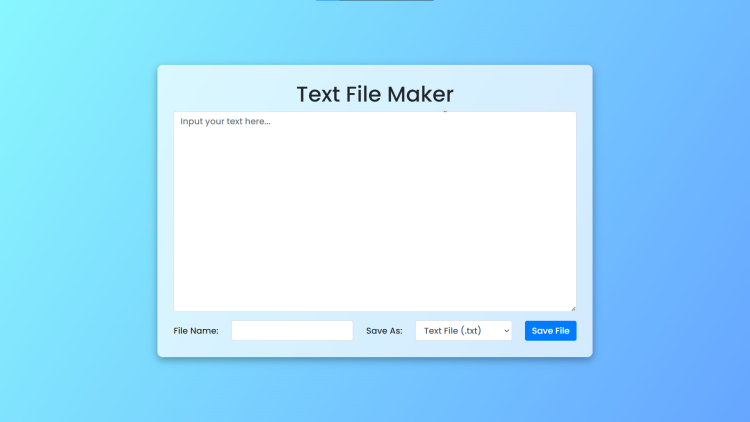Click the "Text File Maker" heading

point(375,94)
